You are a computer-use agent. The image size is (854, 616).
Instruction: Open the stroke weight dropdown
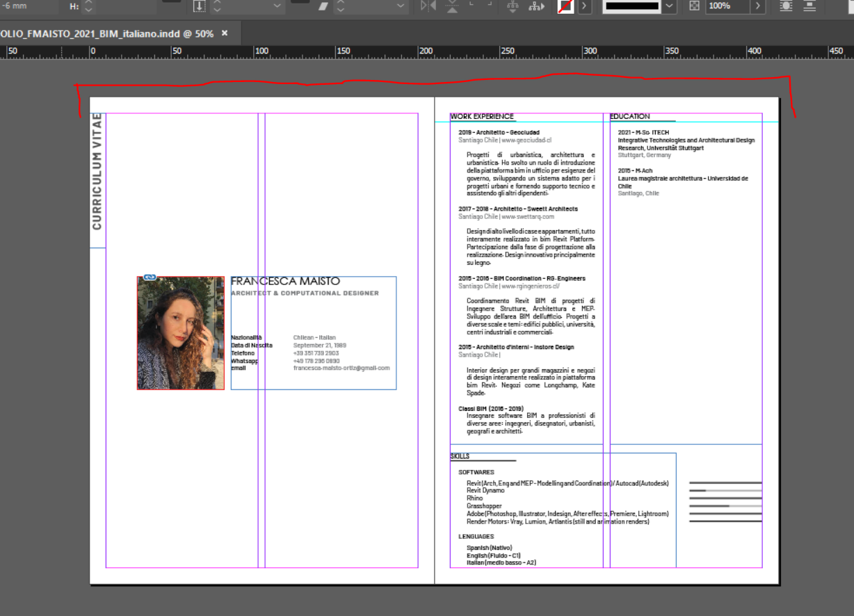(x=669, y=6)
